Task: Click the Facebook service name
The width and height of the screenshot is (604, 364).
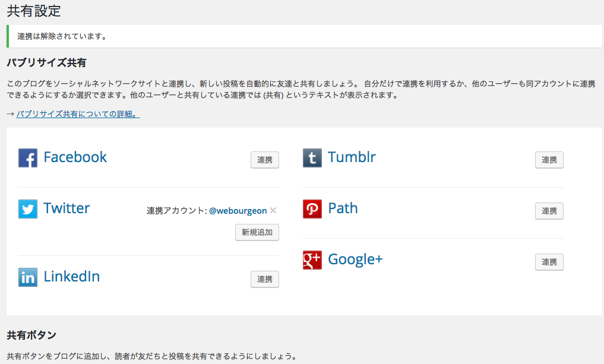Action: pyautogui.click(x=75, y=157)
